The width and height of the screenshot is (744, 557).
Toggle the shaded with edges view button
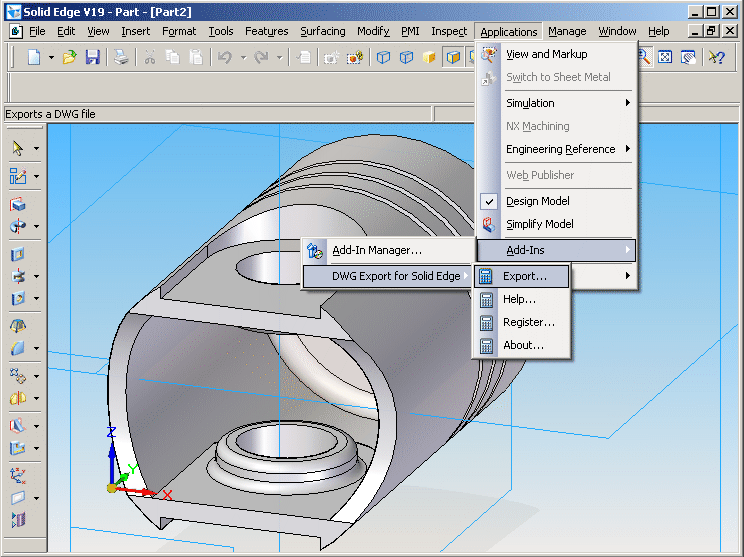(452, 58)
